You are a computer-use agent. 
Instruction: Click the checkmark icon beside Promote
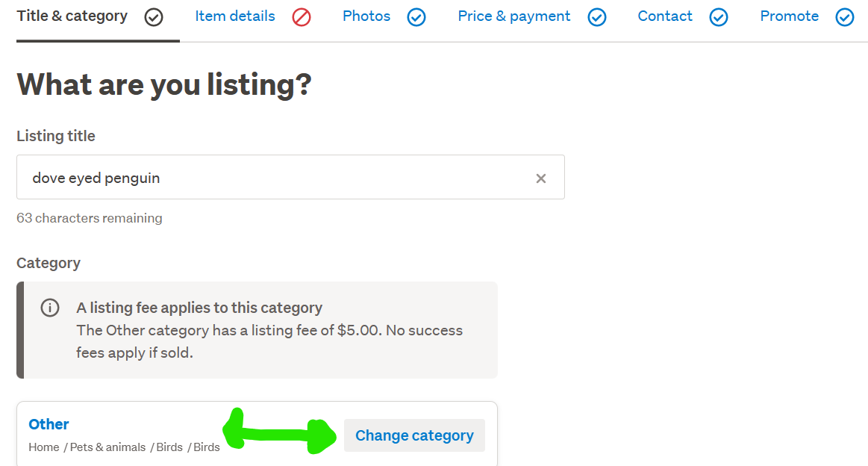click(x=845, y=16)
